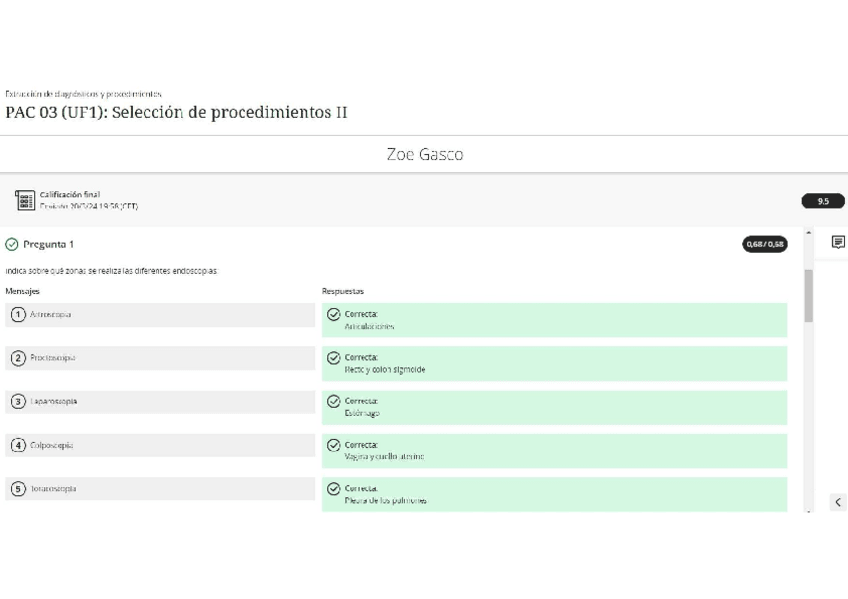Image resolution: width=848 pixels, height=599 pixels.
Task: Click the checkmark beside Vagina y cuello uterino
Action: click(x=334, y=445)
